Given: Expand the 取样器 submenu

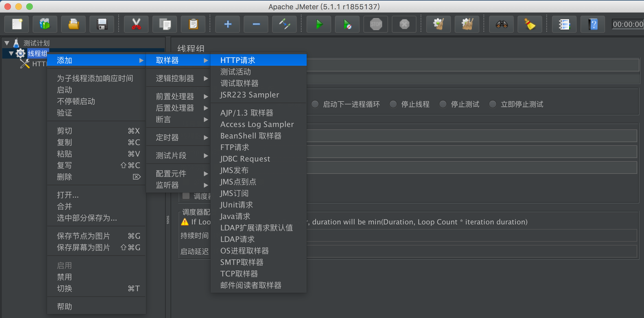Looking at the screenshot, I should [178, 60].
